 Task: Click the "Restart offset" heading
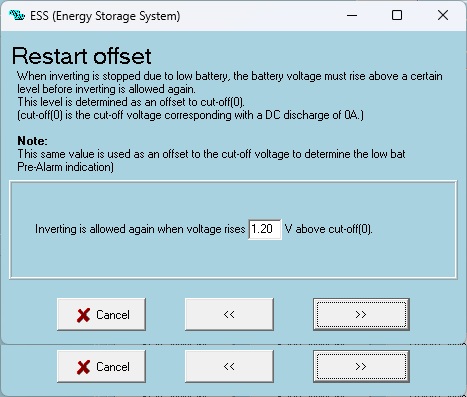point(82,56)
